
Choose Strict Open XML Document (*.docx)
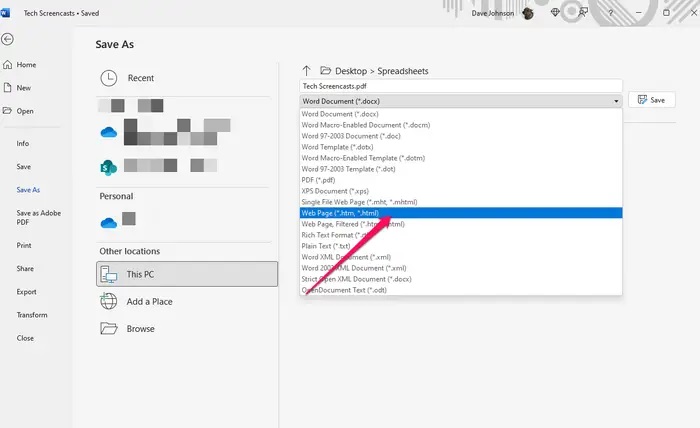(461, 279)
